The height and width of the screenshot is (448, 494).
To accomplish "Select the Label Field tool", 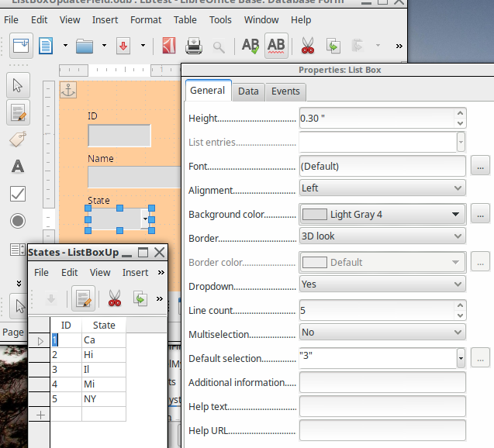I will [x=18, y=140].
